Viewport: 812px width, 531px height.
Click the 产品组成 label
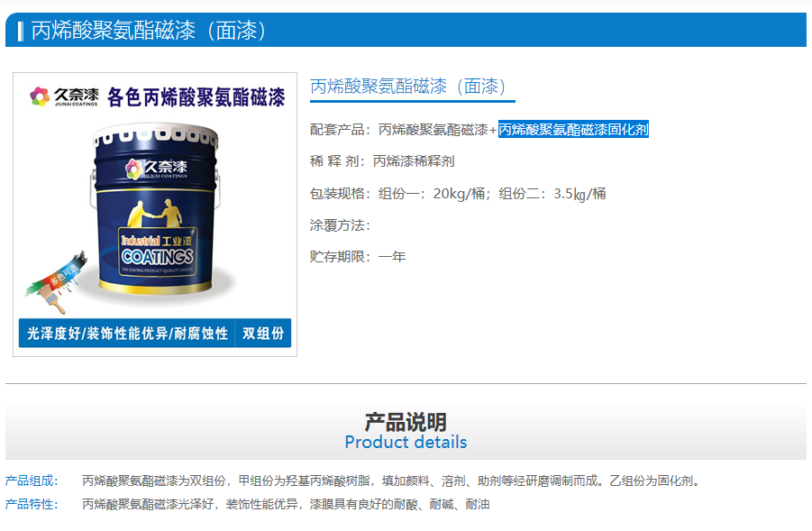(x=32, y=481)
